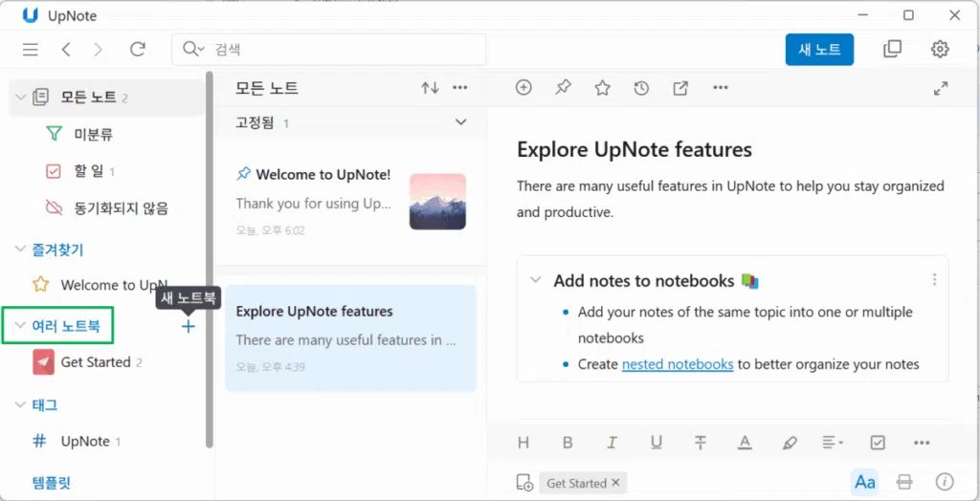Open settings gear icon
The height and width of the screenshot is (501, 980).
click(x=940, y=50)
